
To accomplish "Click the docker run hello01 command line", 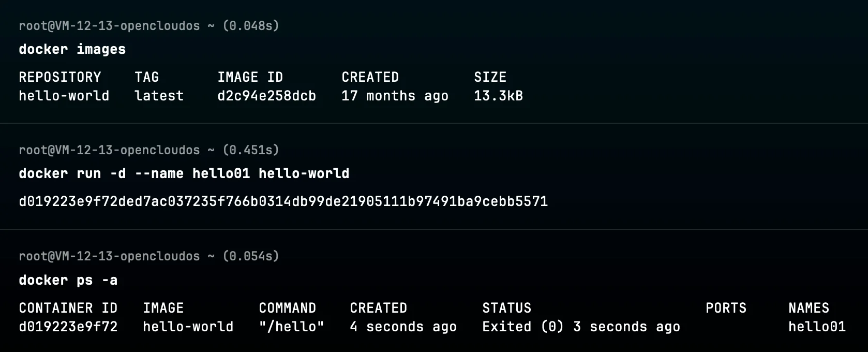I will (x=184, y=173).
